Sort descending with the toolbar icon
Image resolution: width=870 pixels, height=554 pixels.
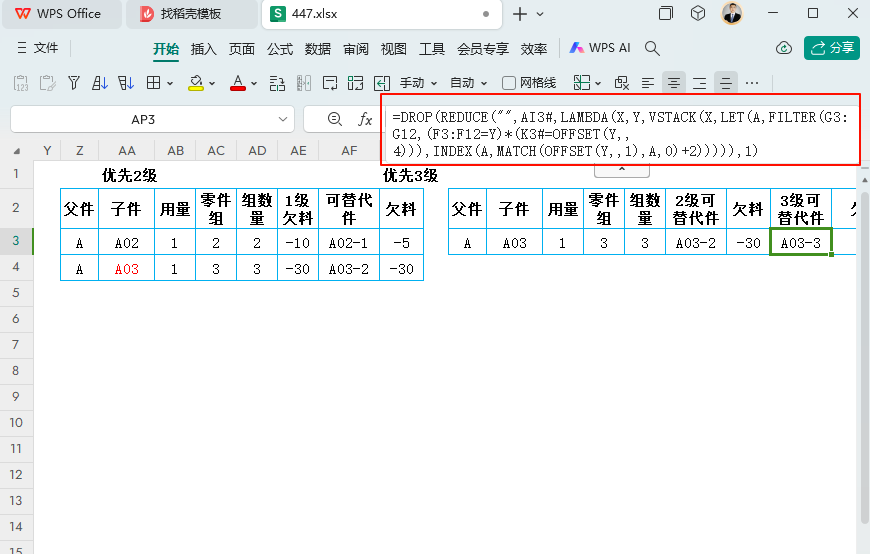click(x=126, y=83)
